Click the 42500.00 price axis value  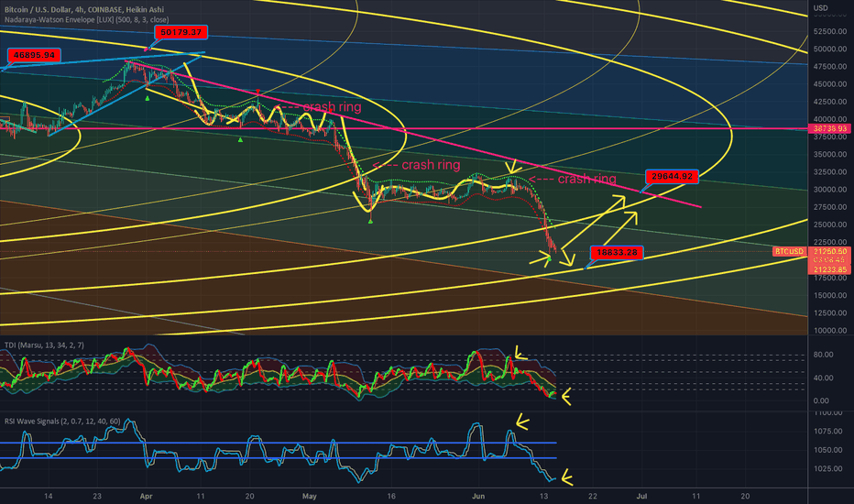point(830,102)
